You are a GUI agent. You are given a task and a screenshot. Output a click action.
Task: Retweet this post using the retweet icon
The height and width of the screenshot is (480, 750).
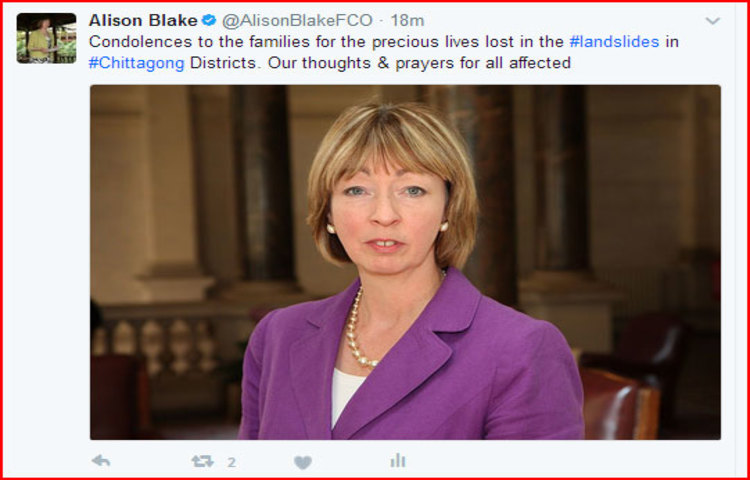(x=202, y=461)
